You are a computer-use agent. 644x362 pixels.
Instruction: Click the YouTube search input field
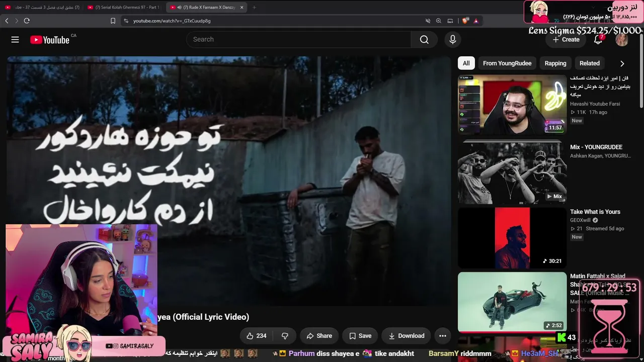pyautogui.click(x=299, y=40)
